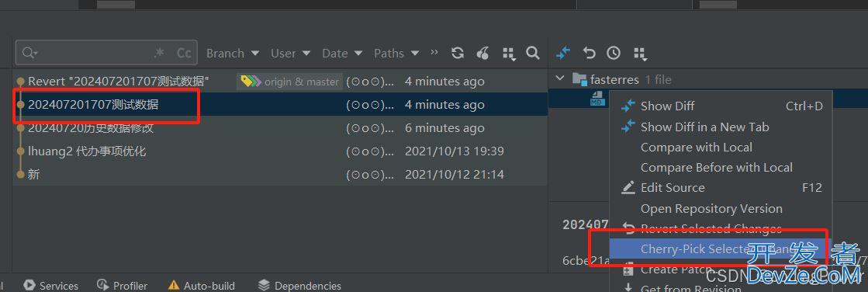Open the Group By icon in changes panel
The image size is (868, 292).
click(x=640, y=54)
